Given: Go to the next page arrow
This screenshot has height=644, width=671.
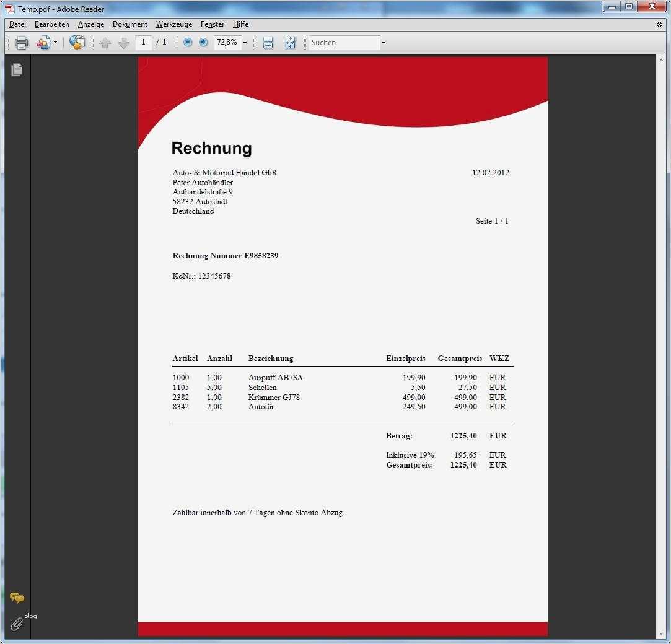Looking at the screenshot, I should click(x=123, y=42).
